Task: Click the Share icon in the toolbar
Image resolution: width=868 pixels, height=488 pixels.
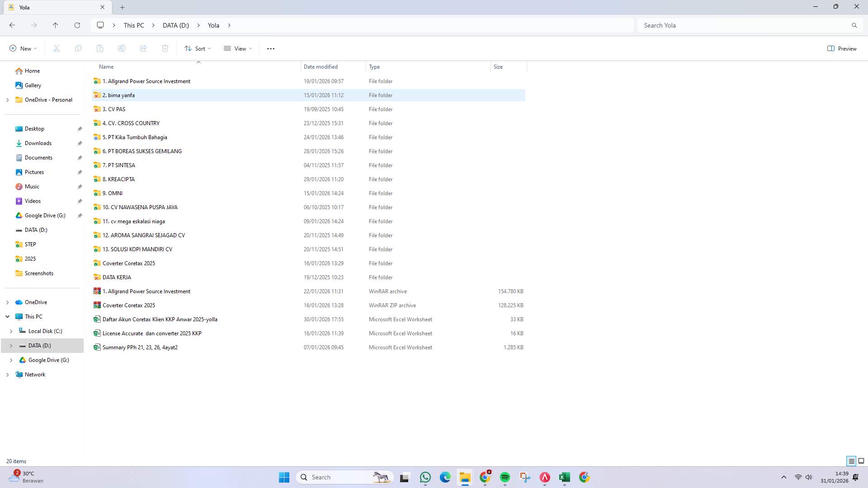Action: (143, 48)
